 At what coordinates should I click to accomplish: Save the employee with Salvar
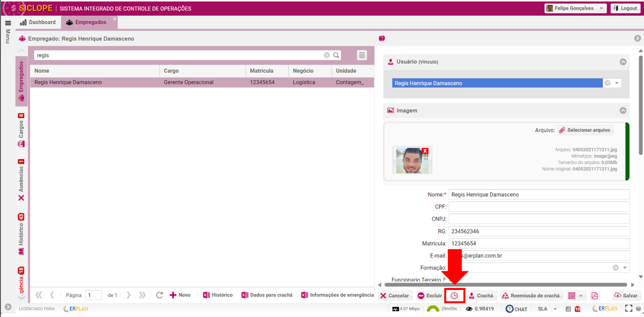pos(626,295)
